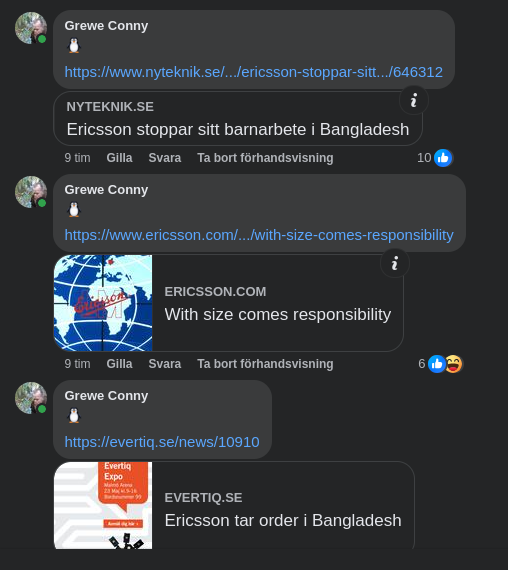This screenshot has height=570, width=508.
Task: Click Svara under the second comment
Action: [165, 364]
